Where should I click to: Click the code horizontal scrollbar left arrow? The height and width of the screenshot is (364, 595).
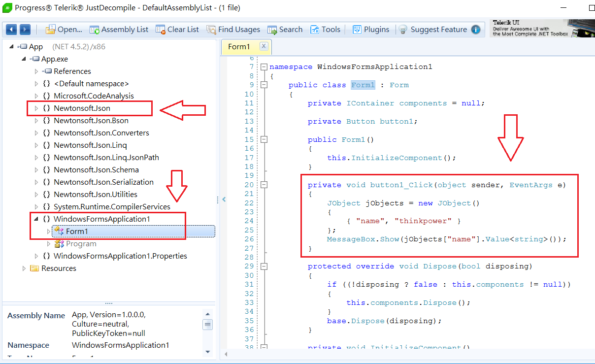pos(226,354)
